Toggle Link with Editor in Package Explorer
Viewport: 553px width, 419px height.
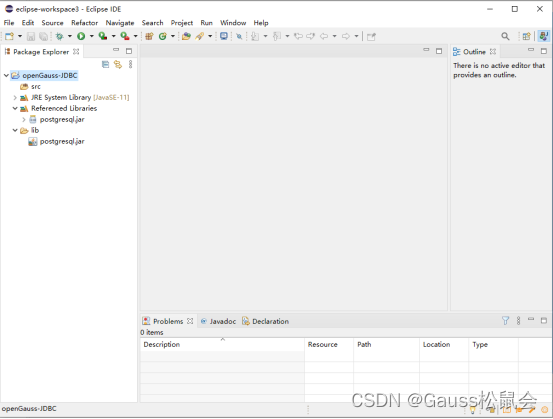pyautogui.click(x=118, y=64)
